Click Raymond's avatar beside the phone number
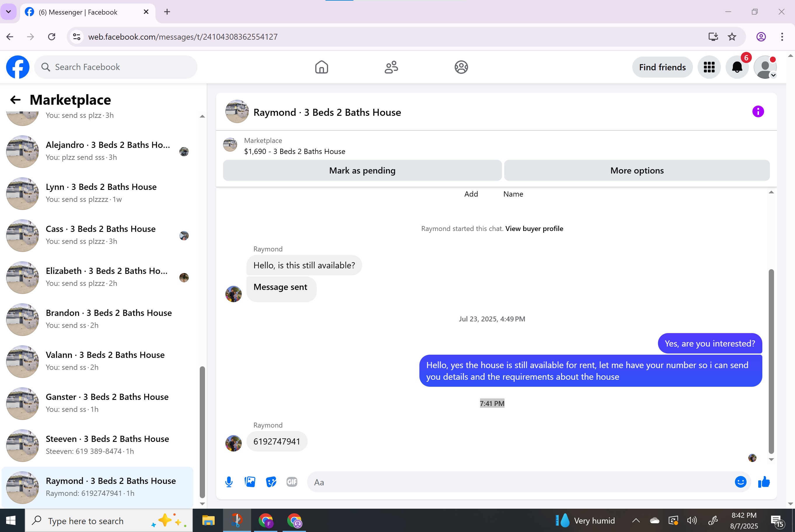Screen dimensions: 795x532 pyautogui.click(x=233, y=443)
